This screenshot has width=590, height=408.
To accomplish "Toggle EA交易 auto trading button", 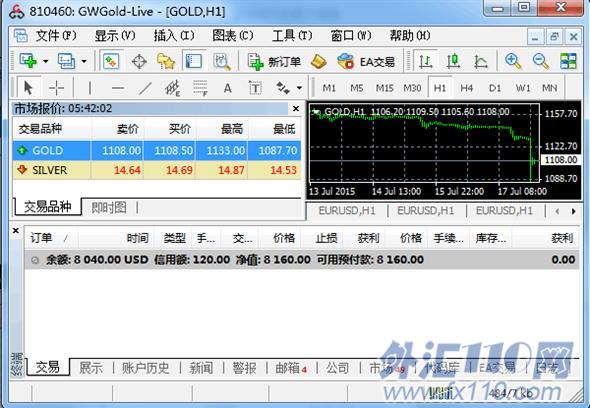I will click(366, 61).
